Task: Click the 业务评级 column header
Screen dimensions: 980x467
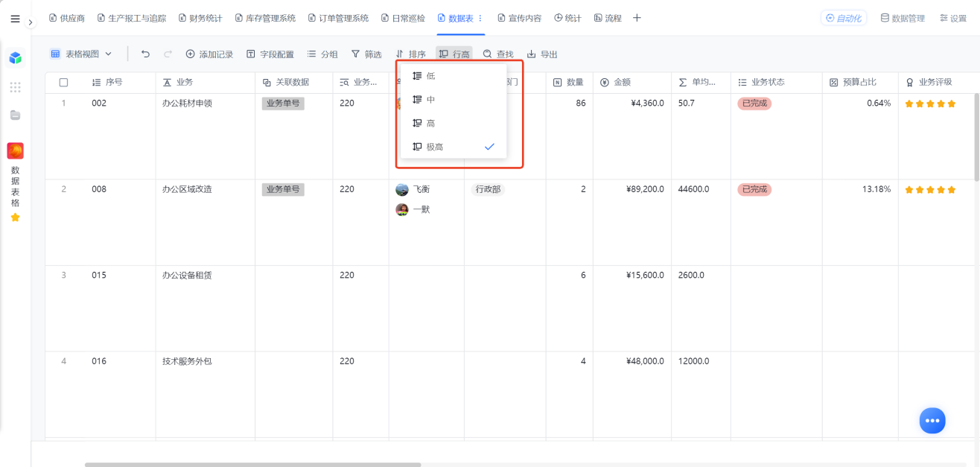Action: tap(935, 83)
